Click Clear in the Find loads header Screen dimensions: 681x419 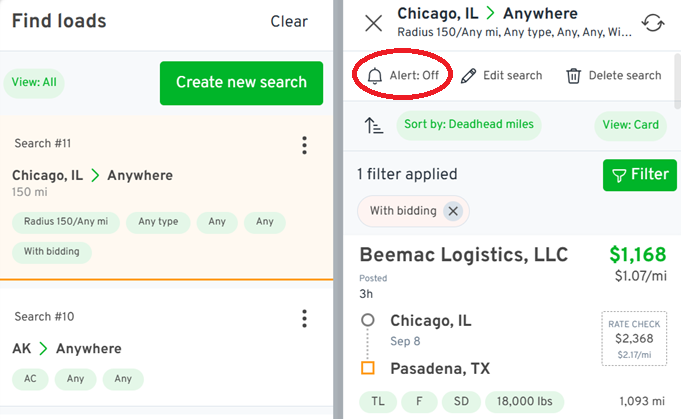pyautogui.click(x=289, y=22)
